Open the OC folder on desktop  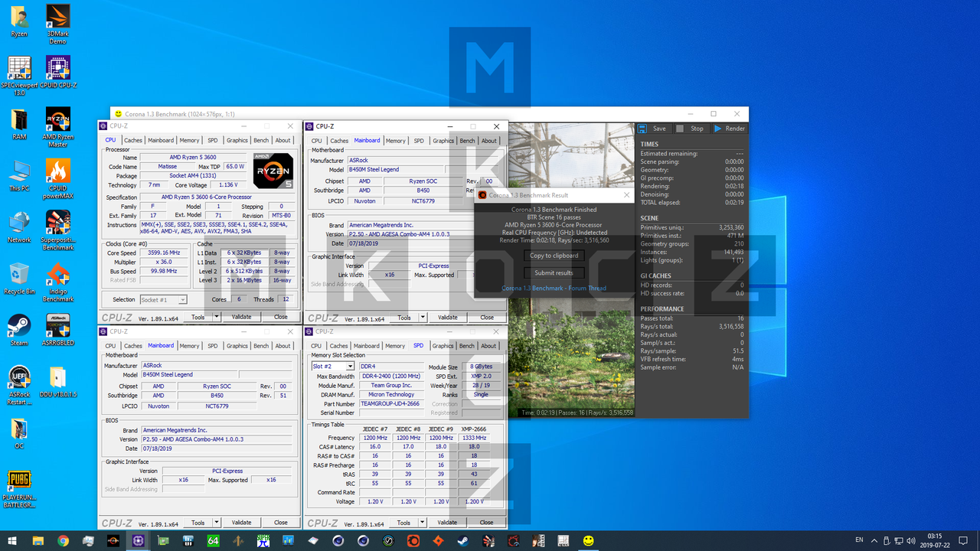click(x=19, y=434)
